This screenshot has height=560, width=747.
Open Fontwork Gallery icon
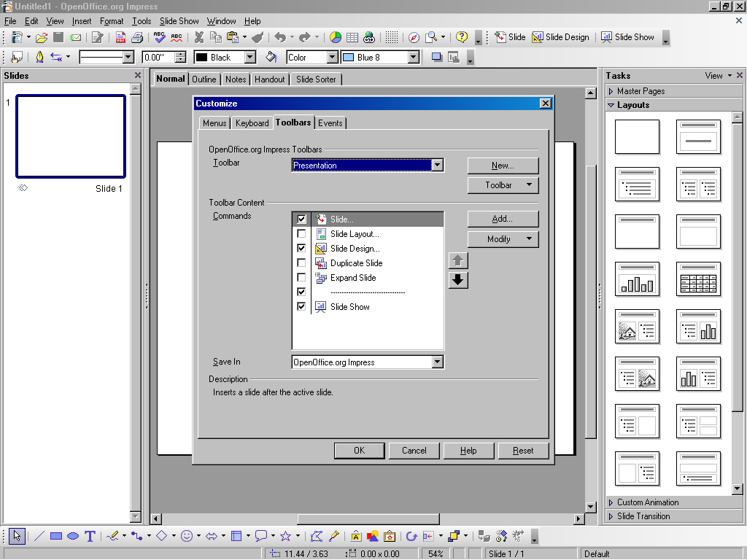[x=355, y=536]
